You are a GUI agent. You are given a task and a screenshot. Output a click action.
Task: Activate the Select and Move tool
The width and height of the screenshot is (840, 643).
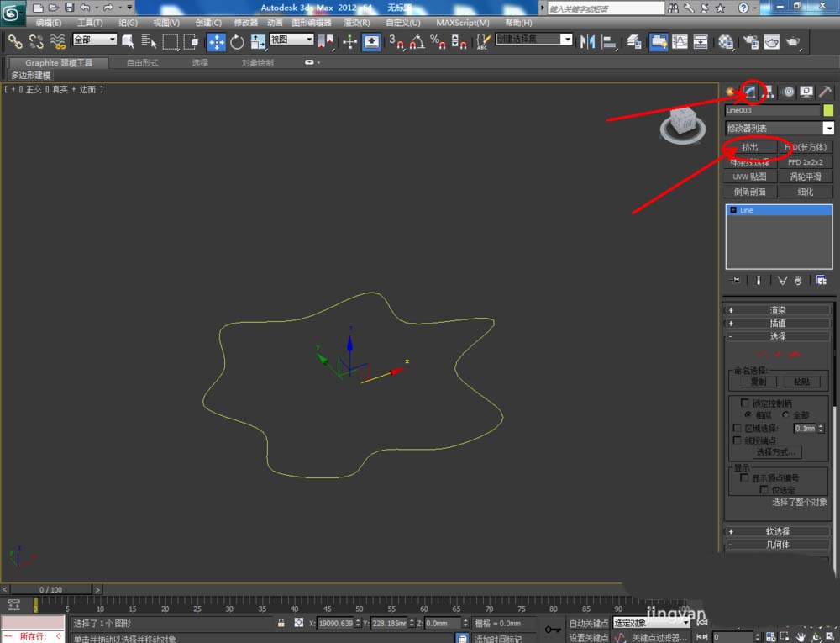216,42
